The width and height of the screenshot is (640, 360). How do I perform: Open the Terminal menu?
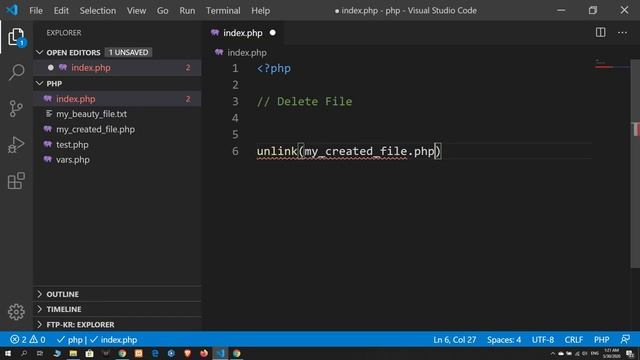coord(223,11)
